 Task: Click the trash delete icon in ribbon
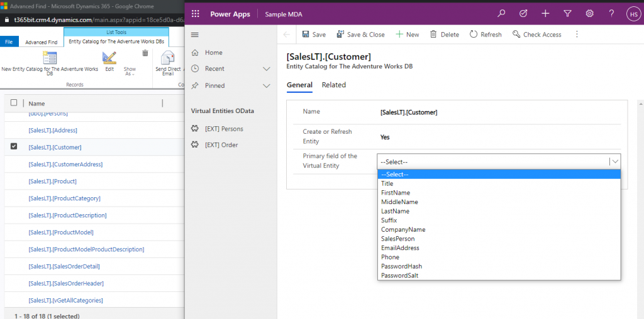pyautogui.click(x=145, y=53)
